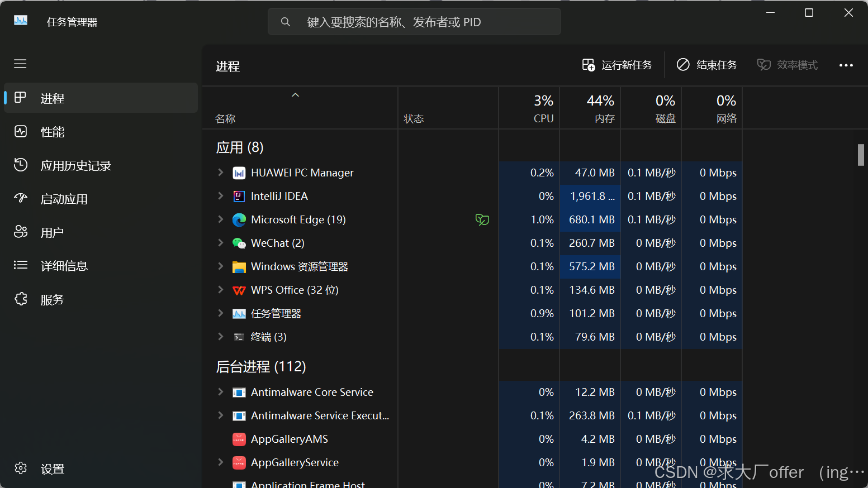
Task: Open 进程 page in the sidebar
Action: (101, 98)
